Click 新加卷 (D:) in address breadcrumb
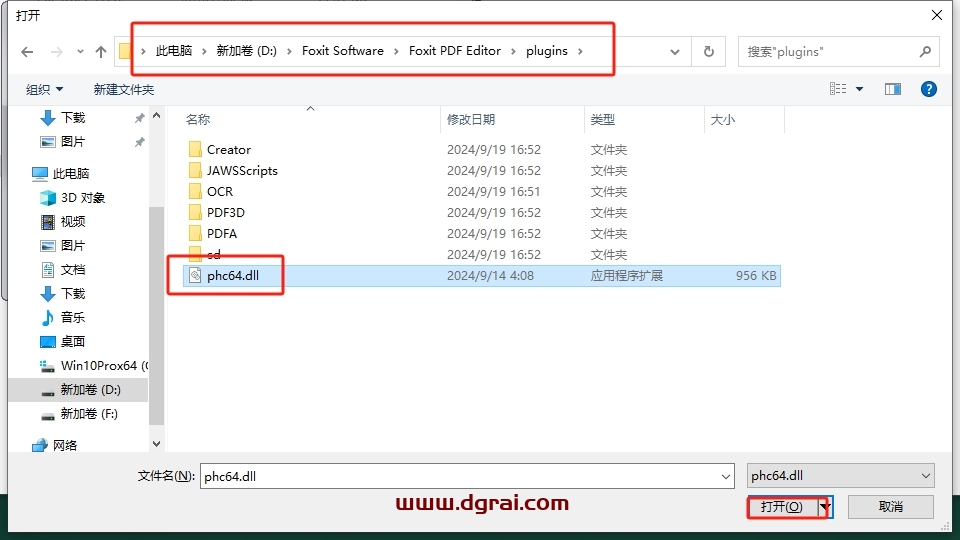960x540 pixels. click(x=247, y=51)
